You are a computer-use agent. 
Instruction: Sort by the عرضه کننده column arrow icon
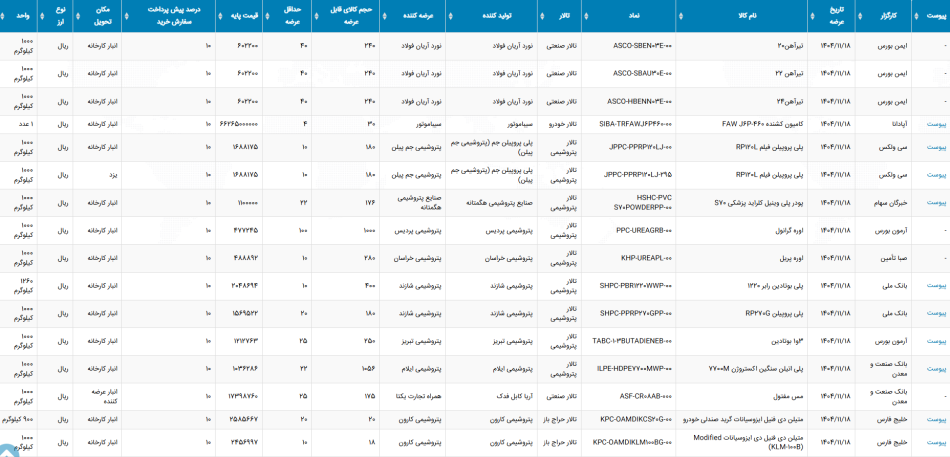[x=384, y=16]
